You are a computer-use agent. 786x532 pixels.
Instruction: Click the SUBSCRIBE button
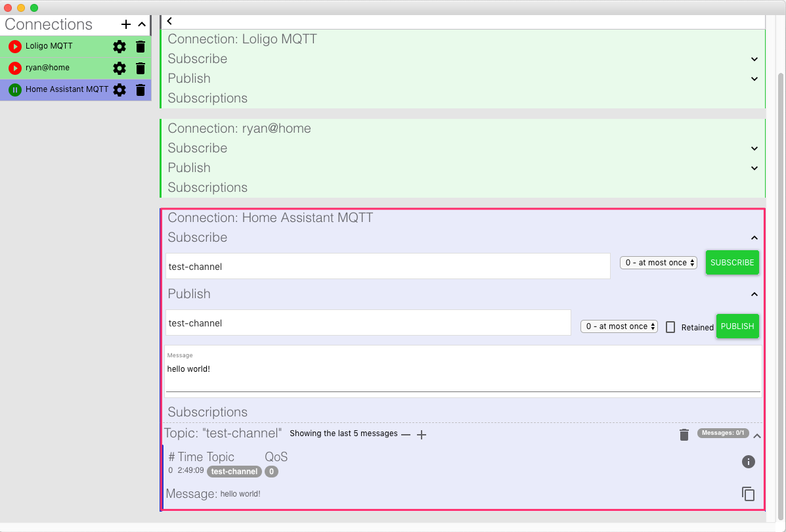(x=732, y=262)
